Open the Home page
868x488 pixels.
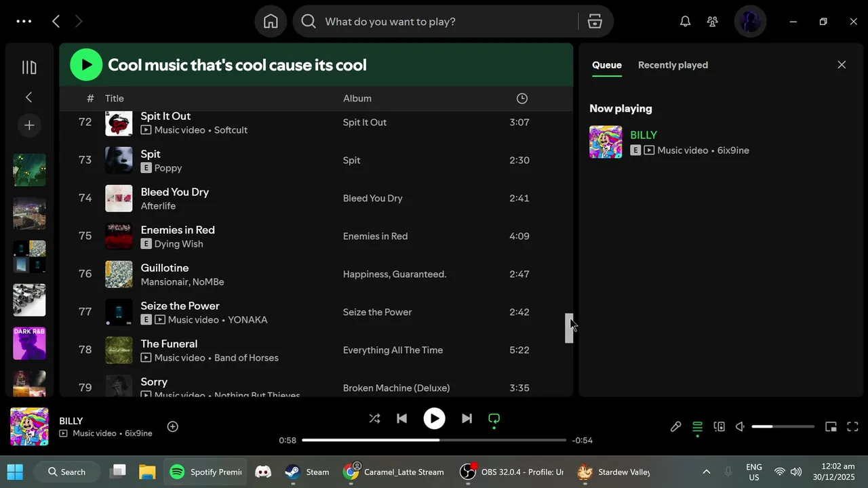tap(271, 22)
